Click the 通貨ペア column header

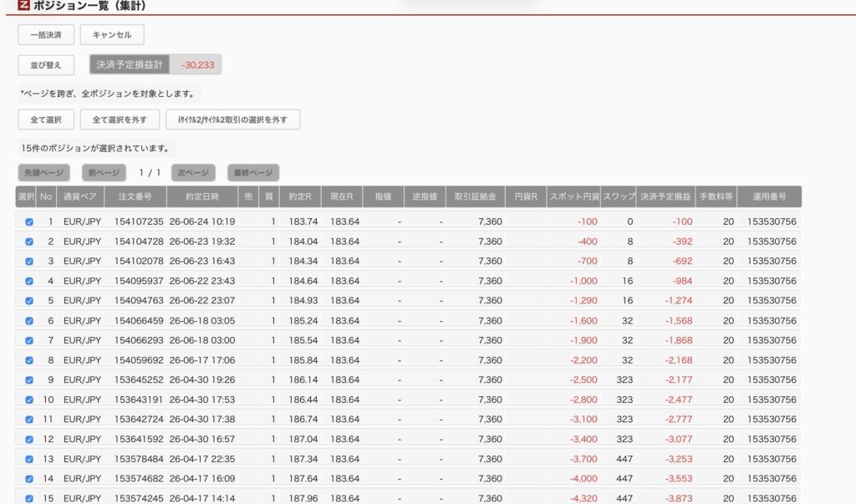click(80, 196)
